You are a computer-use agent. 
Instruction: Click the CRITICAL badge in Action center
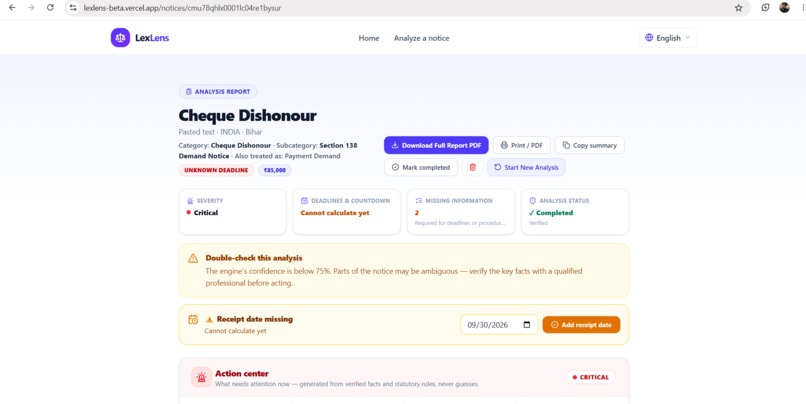[591, 377]
